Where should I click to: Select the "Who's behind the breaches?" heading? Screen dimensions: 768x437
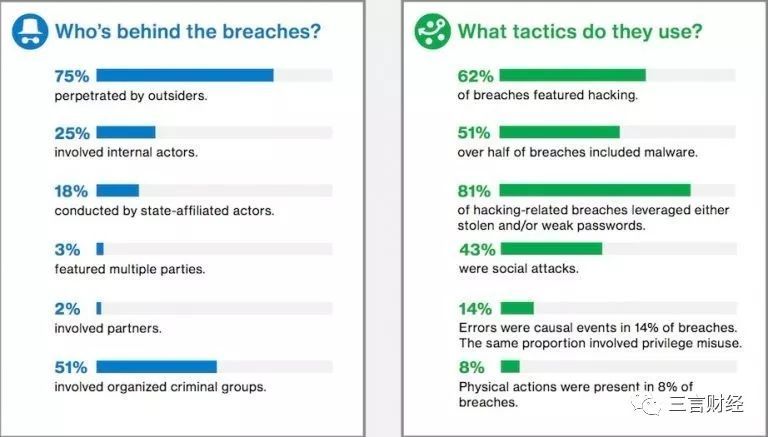pos(188,32)
